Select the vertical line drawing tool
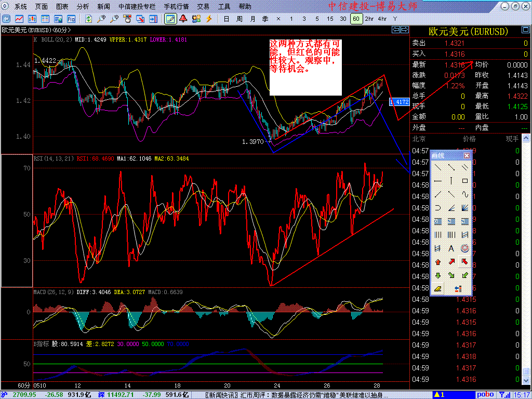This screenshot has width=532, height=399. 451,181
